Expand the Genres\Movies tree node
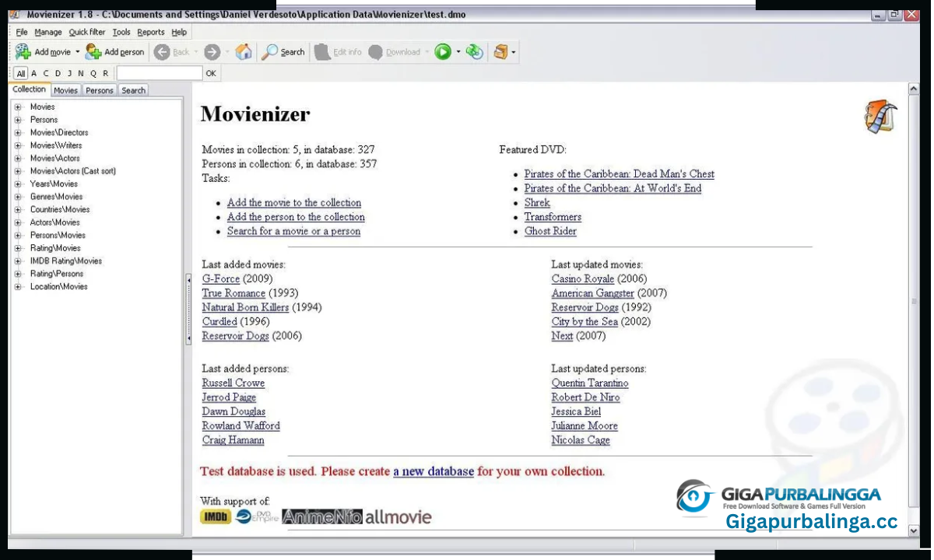This screenshot has width=934, height=560. (18, 197)
